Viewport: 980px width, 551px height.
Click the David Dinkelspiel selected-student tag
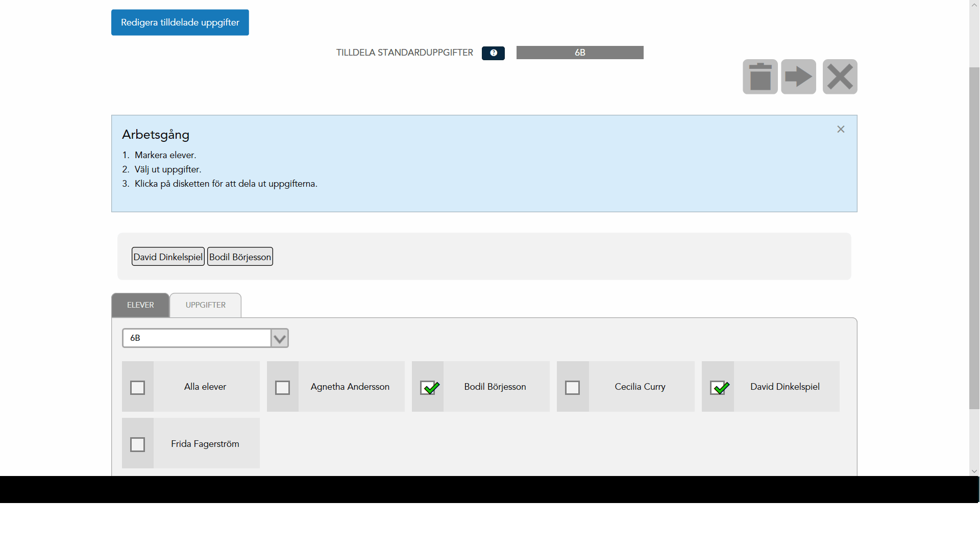click(168, 257)
